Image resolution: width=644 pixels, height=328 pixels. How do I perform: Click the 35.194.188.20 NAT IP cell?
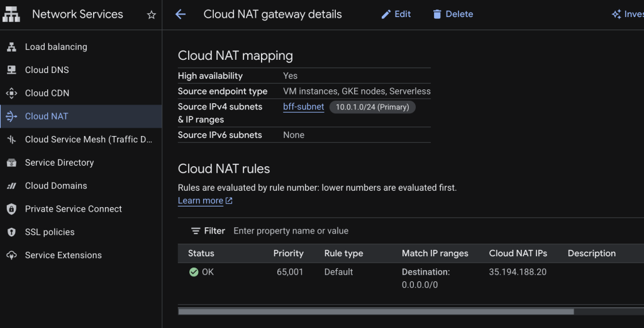pyautogui.click(x=518, y=272)
